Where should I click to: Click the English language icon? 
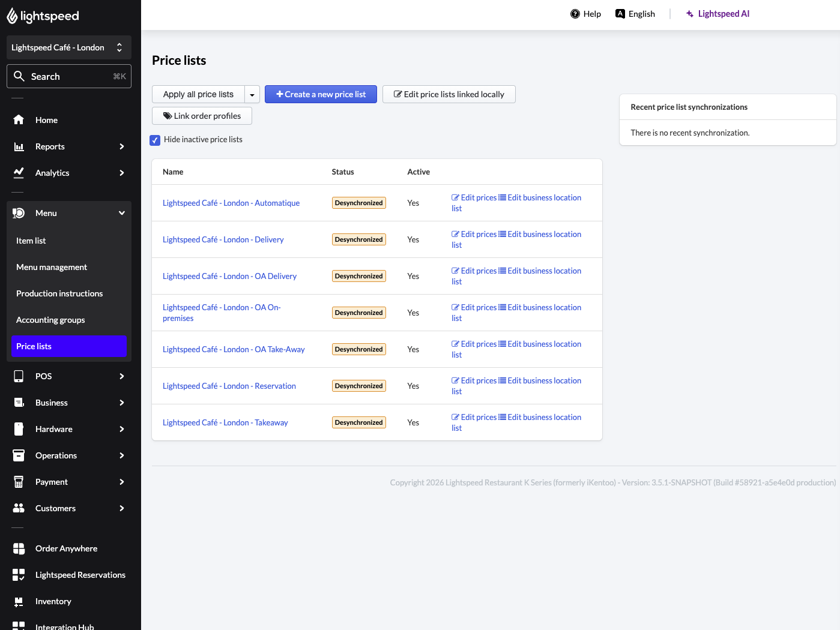coord(620,14)
